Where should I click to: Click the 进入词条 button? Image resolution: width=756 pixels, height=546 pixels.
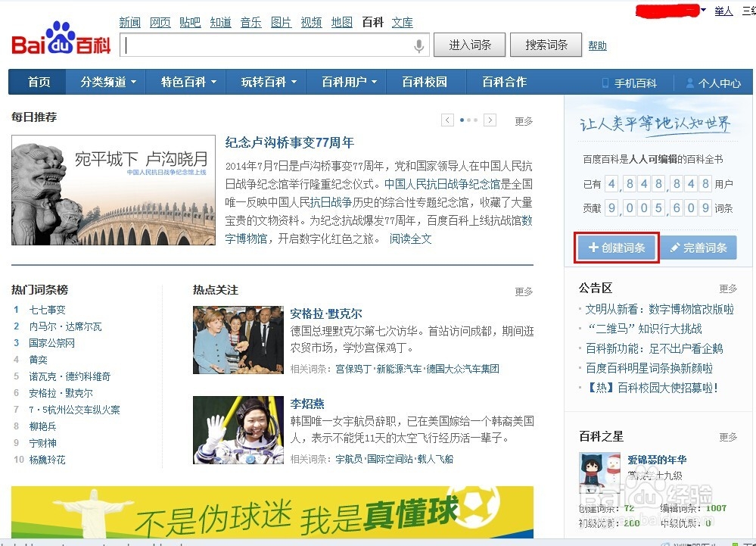click(469, 45)
